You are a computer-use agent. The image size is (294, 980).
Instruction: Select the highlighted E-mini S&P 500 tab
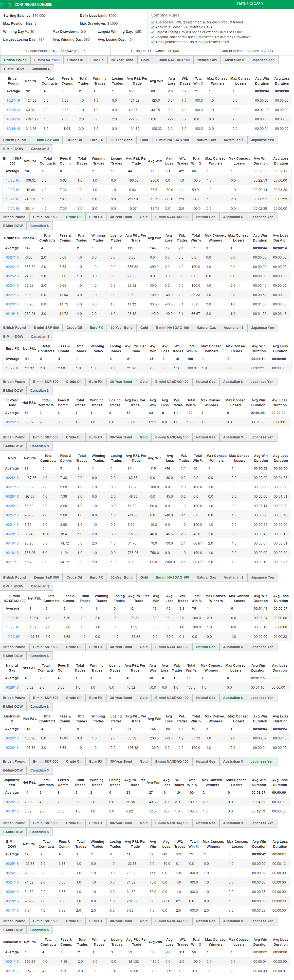click(x=46, y=140)
